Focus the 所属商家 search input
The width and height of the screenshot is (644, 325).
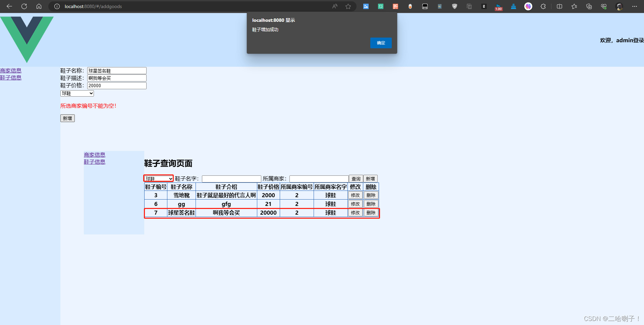(x=319, y=179)
